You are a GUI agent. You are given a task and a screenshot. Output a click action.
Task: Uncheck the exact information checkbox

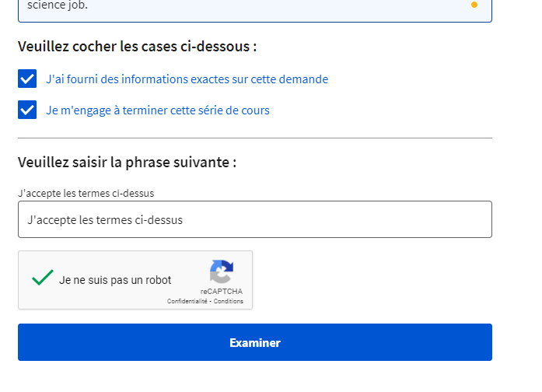tap(27, 79)
